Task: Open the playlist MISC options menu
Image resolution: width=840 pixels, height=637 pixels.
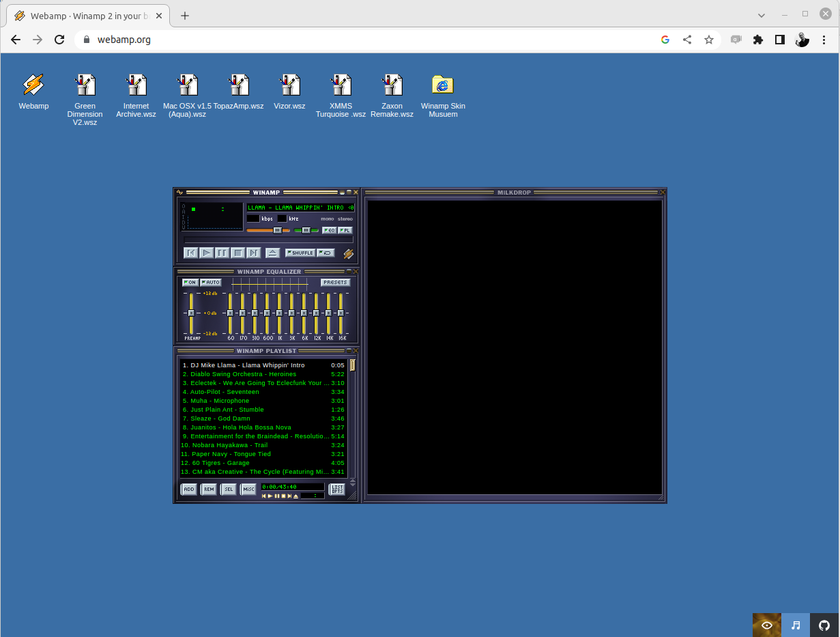Action: pyautogui.click(x=248, y=489)
